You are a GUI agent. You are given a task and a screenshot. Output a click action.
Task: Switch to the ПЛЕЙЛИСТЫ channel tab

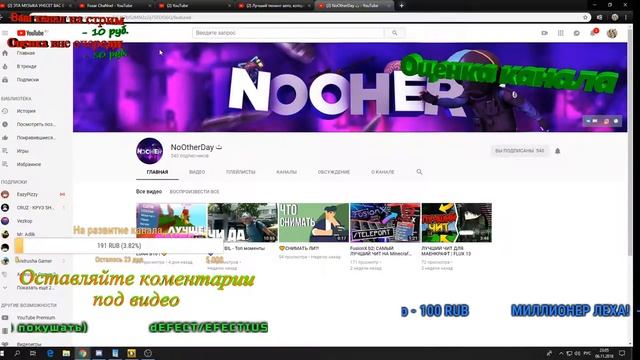coord(240,172)
